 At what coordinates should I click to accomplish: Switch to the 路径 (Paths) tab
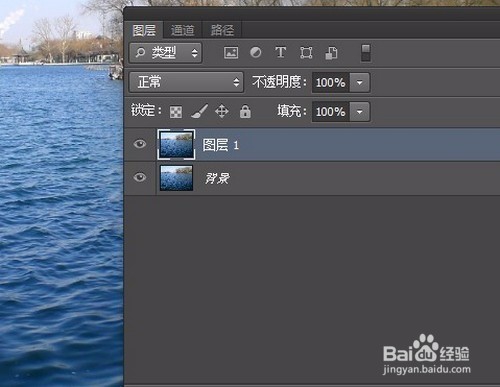[222, 30]
